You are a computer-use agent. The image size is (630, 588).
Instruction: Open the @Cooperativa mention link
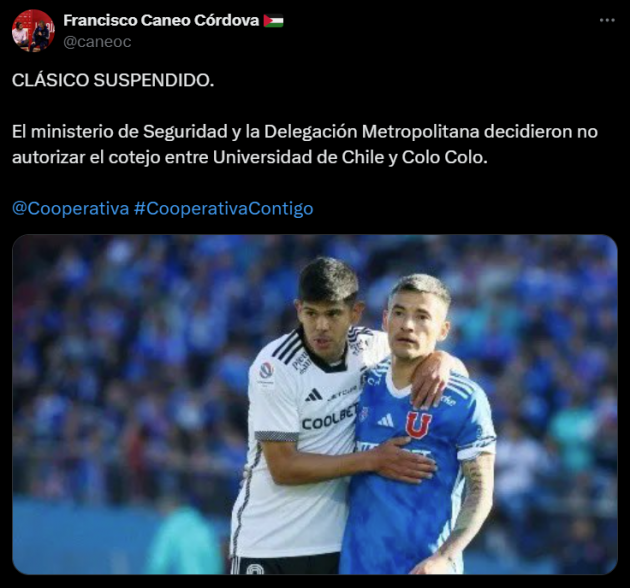coord(71,209)
